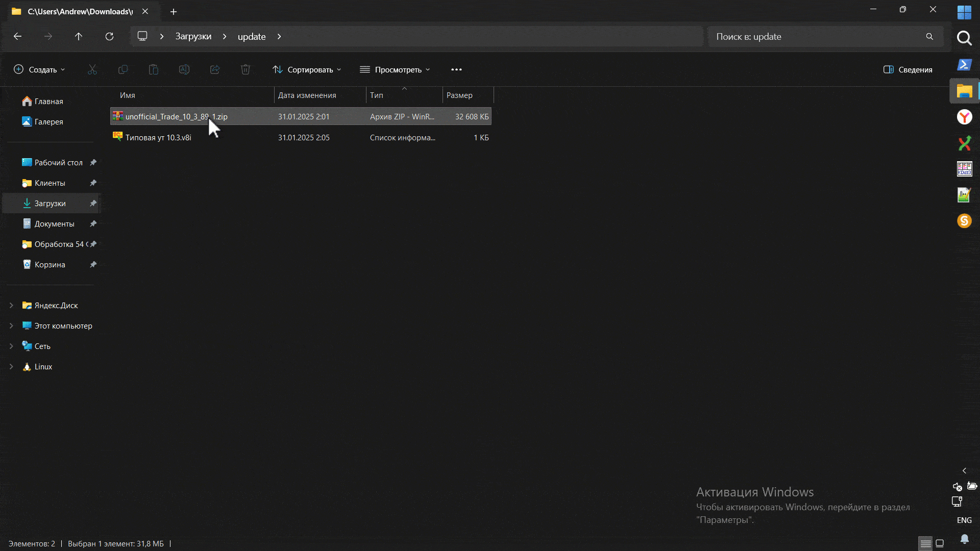Open the new tab plus button
The height and width of the screenshot is (551, 980).
click(174, 12)
